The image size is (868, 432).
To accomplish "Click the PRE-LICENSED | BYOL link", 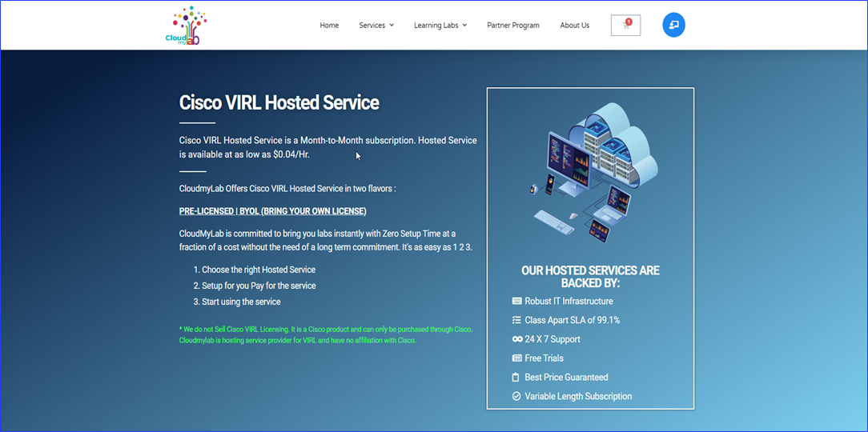I will pos(273,211).
